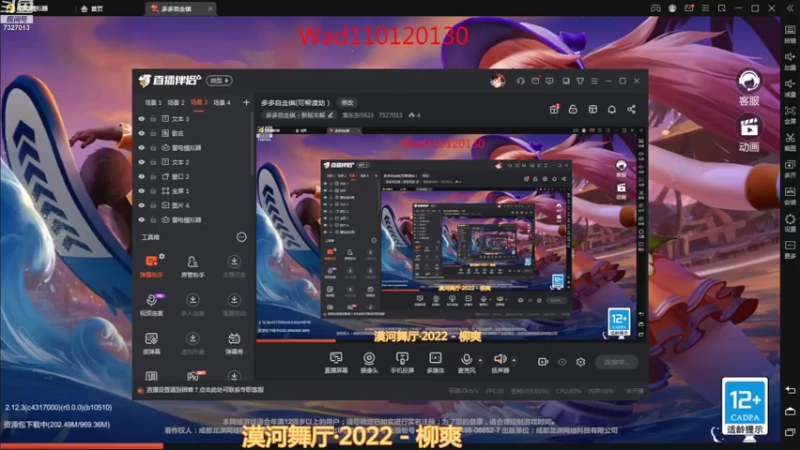
Task: Add a 摄像头 camera source
Action: pyautogui.click(x=369, y=362)
